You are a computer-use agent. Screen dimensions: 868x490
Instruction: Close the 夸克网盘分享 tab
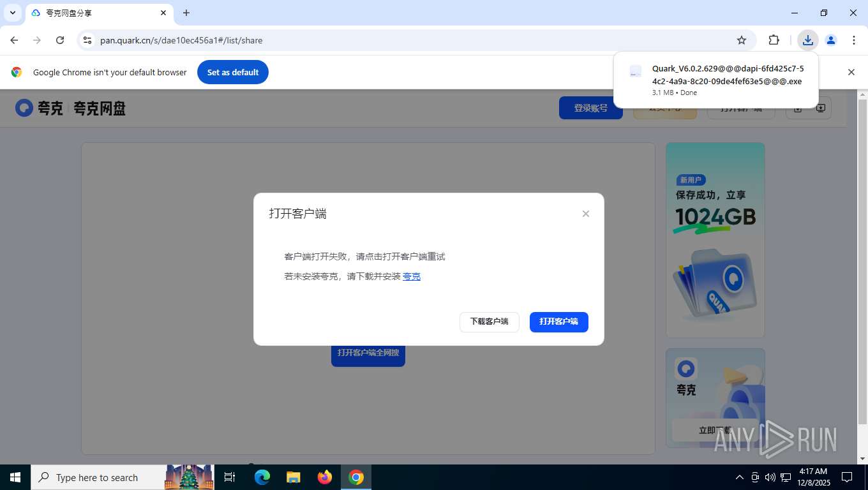click(163, 13)
